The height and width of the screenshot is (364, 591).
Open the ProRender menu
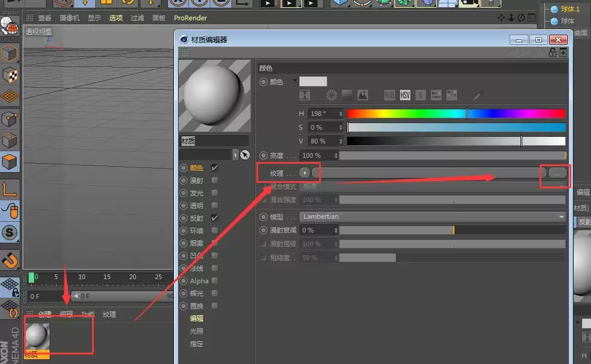pyautogui.click(x=190, y=18)
